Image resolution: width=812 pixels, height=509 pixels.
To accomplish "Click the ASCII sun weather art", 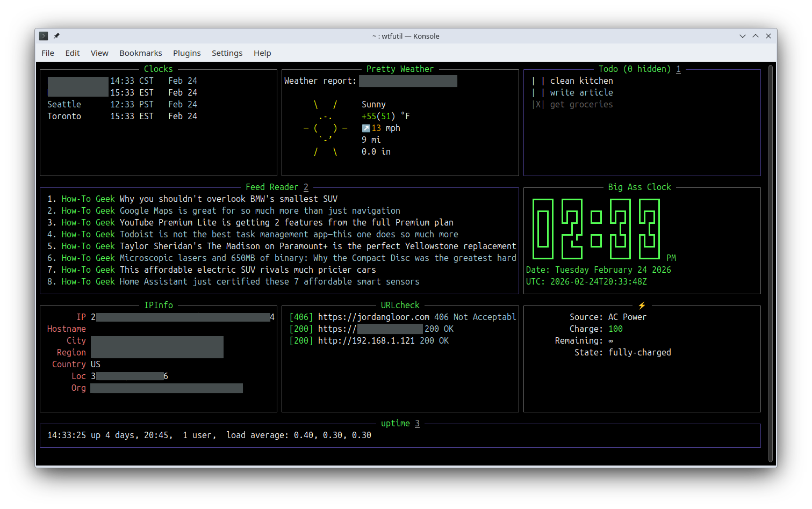I will [x=326, y=128].
